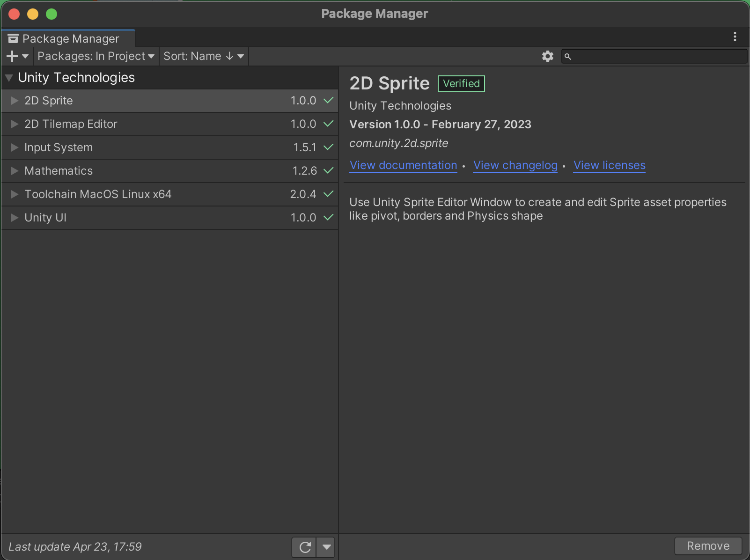Click the installed checkmark for 2D Sprite
The width and height of the screenshot is (750, 560).
click(329, 101)
